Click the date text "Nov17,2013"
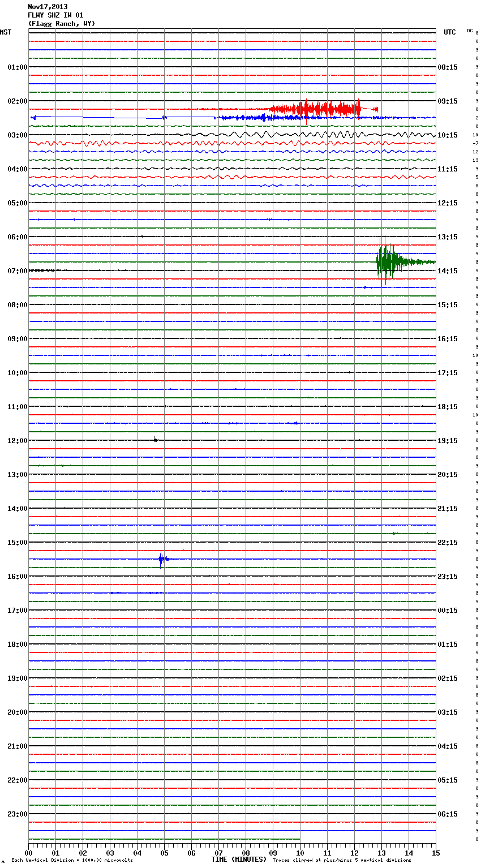 (x=48, y=7)
